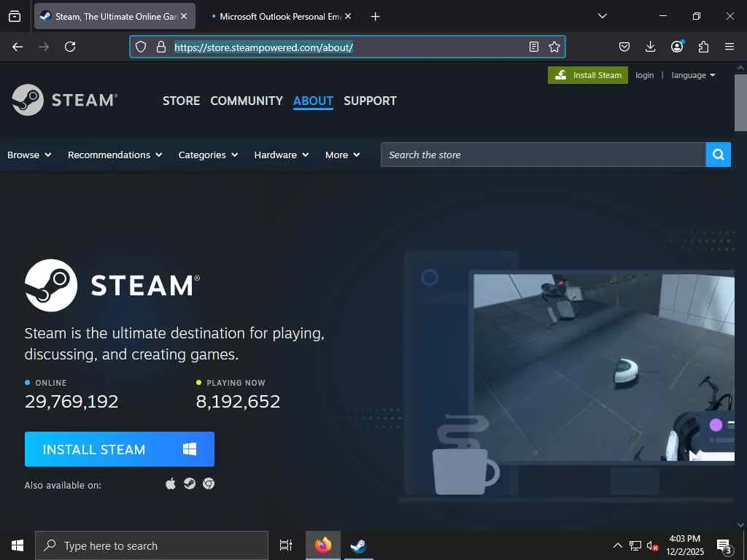
Task: Open Task View on the taskbar
Action: pyautogui.click(x=286, y=545)
